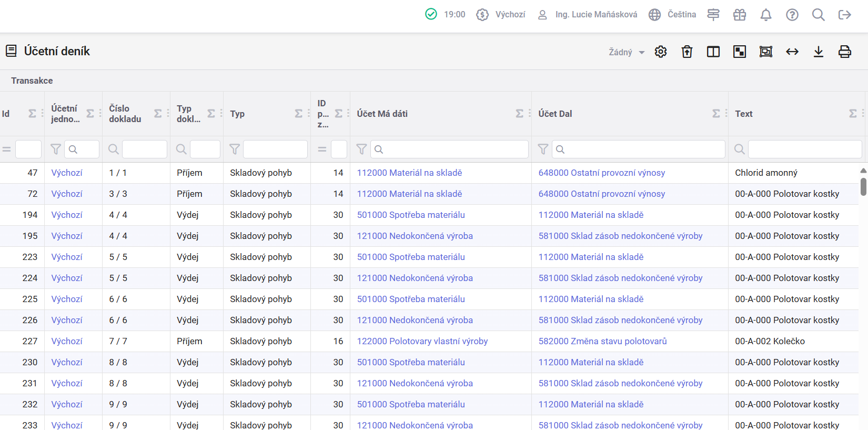868x430 pixels.
Task: Sort by the Číslo dokladu column header
Action: 125,114
